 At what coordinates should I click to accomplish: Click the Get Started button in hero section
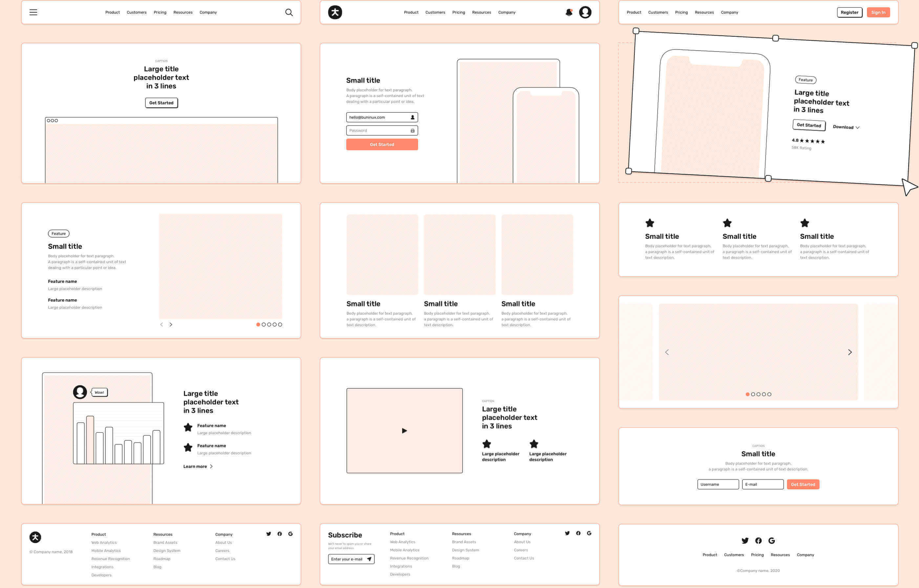(161, 102)
